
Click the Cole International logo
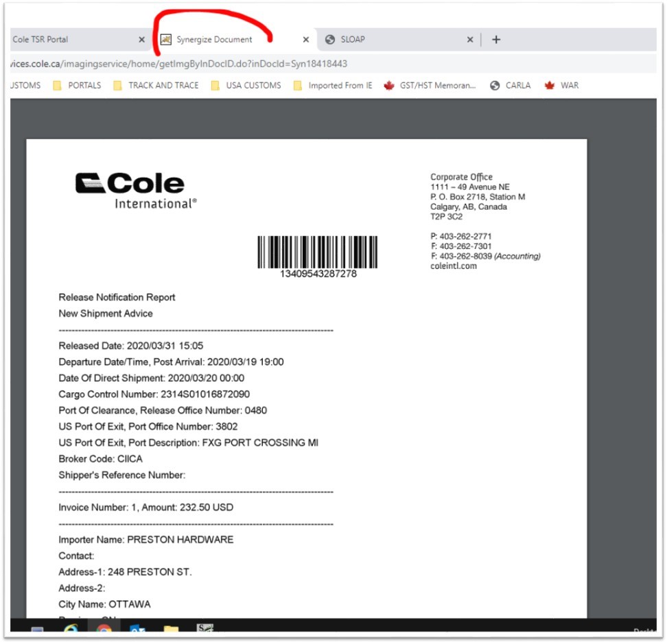(x=136, y=191)
